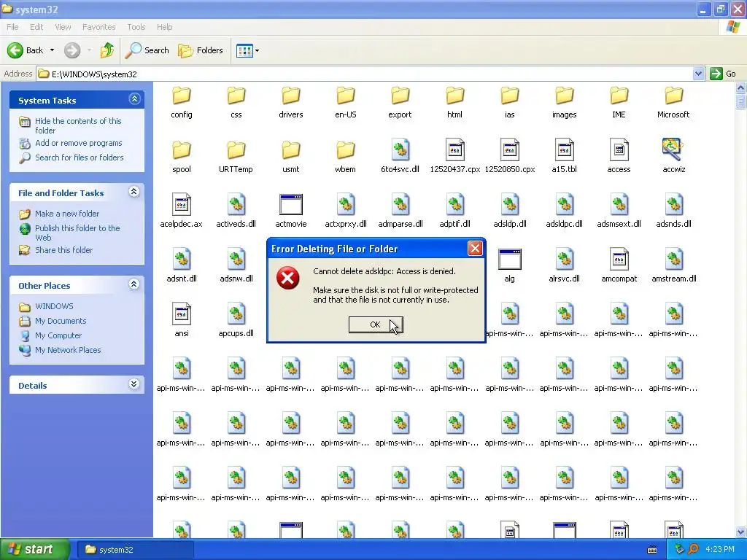Screen dimensions: 747x560
Task: Select the export folder icon
Action: [x=400, y=96]
